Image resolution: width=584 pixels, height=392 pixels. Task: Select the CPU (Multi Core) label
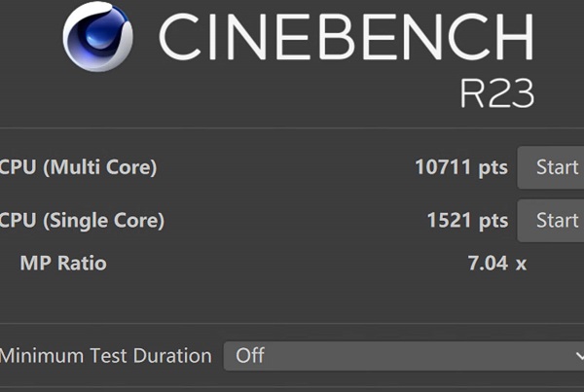(78, 167)
